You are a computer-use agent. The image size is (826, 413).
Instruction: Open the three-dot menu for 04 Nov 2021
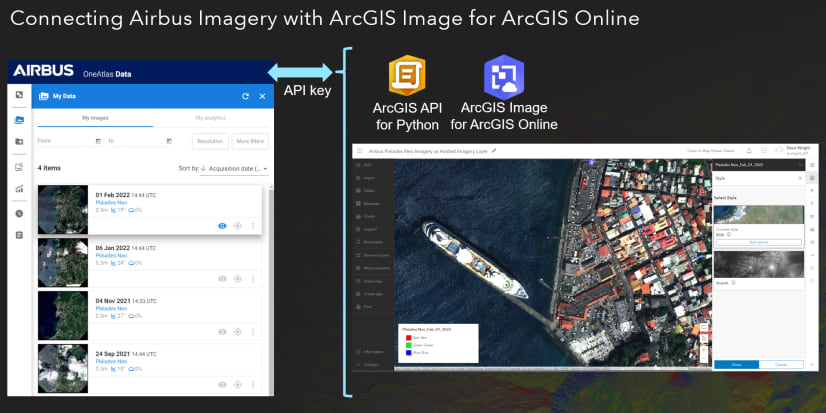click(x=253, y=332)
